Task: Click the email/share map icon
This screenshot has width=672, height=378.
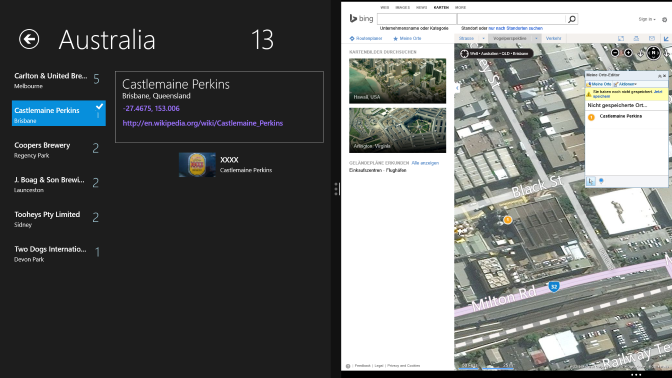Action: [651, 39]
